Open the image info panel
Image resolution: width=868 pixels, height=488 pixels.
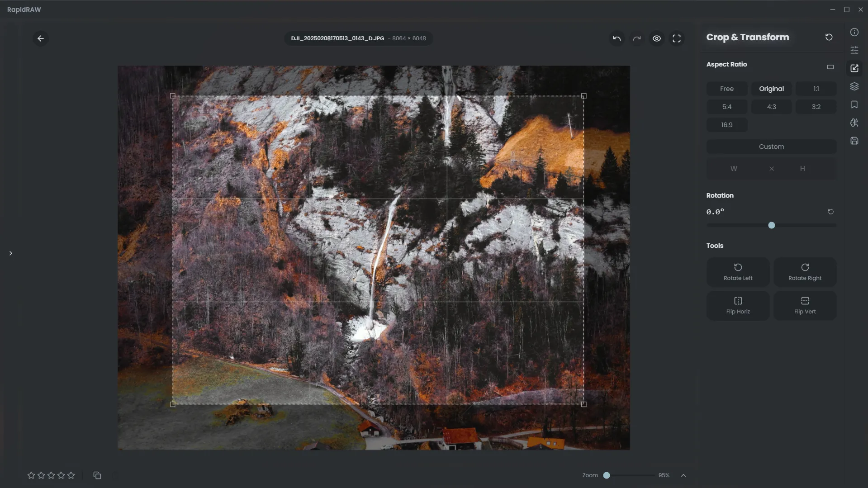coord(854,32)
